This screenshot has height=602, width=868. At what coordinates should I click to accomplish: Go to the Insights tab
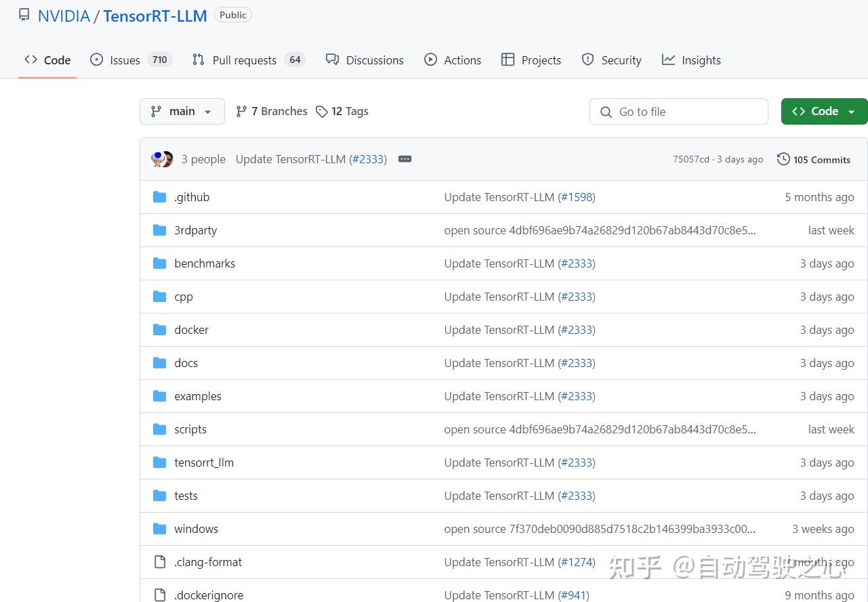[x=691, y=60]
